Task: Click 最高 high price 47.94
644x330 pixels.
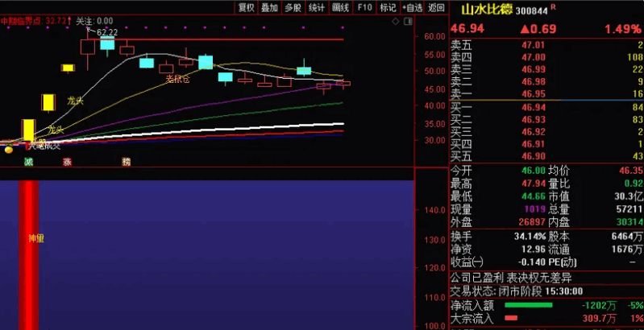Action: point(534,184)
